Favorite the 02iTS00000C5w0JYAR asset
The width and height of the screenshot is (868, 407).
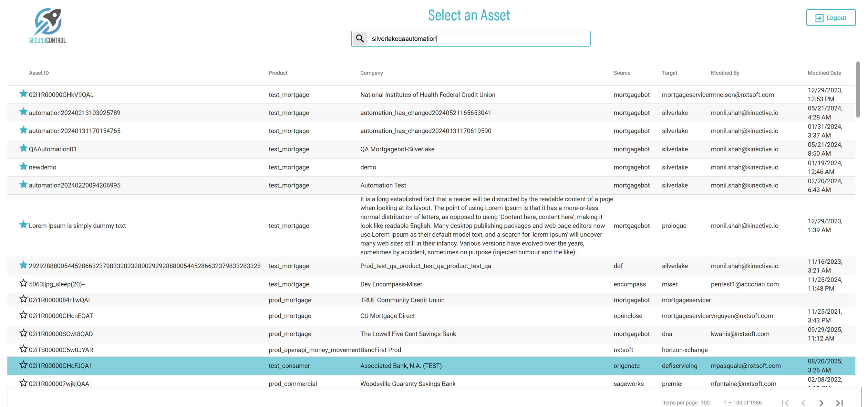point(23,349)
